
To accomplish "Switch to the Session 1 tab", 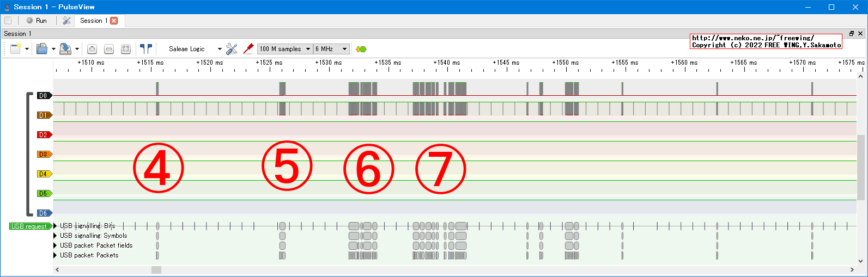I will pyautogui.click(x=93, y=21).
